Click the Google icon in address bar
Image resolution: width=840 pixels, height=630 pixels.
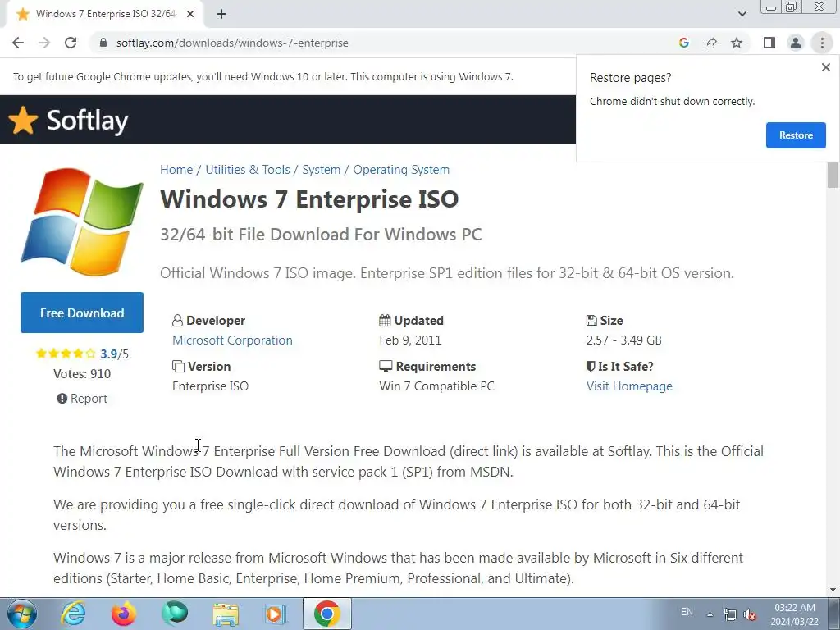tap(683, 43)
